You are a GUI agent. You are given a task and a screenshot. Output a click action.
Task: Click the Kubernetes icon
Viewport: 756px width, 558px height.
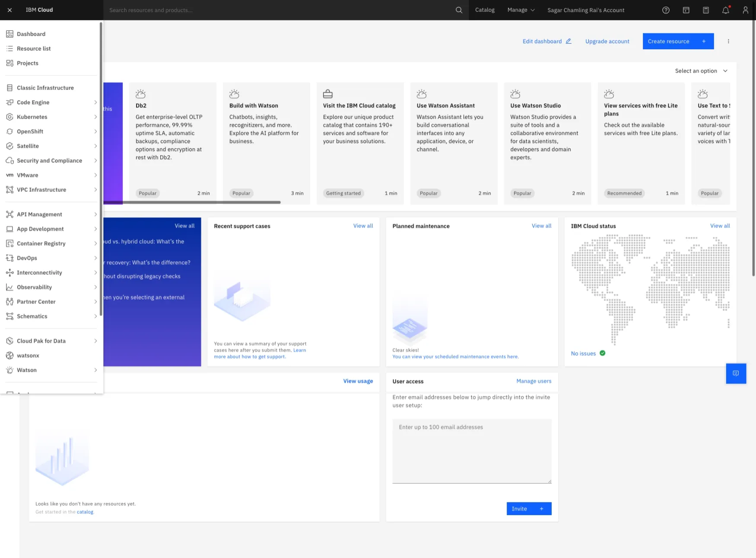[x=10, y=117]
